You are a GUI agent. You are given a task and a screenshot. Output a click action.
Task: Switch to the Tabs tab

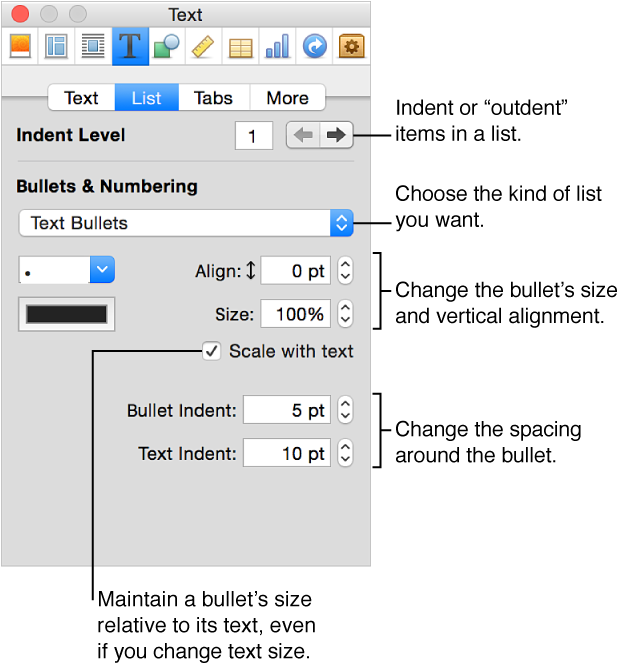pyautogui.click(x=213, y=98)
